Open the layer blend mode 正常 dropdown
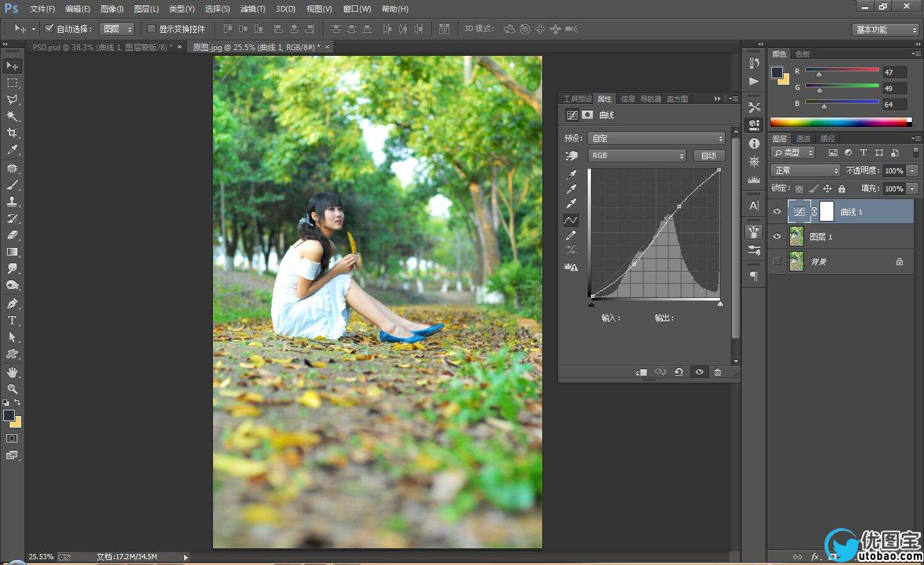 (805, 170)
